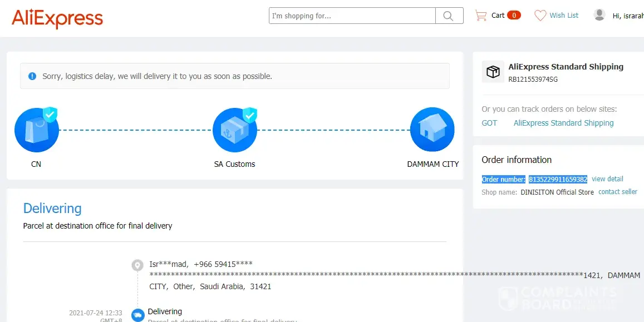
Task: Click the cart item count badge
Action: 514,16
